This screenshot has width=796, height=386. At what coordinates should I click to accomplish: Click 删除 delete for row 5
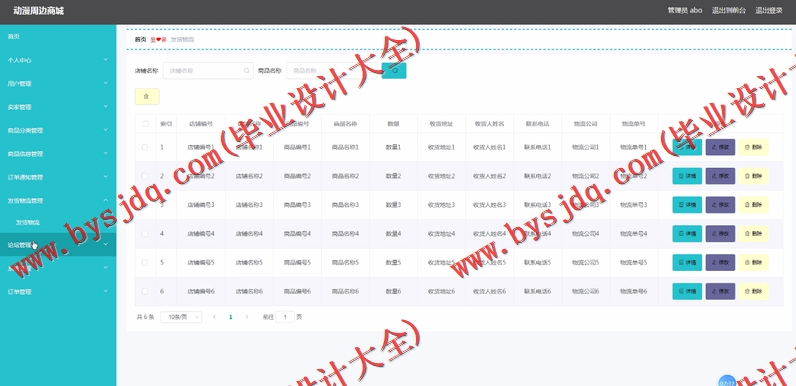pos(753,263)
